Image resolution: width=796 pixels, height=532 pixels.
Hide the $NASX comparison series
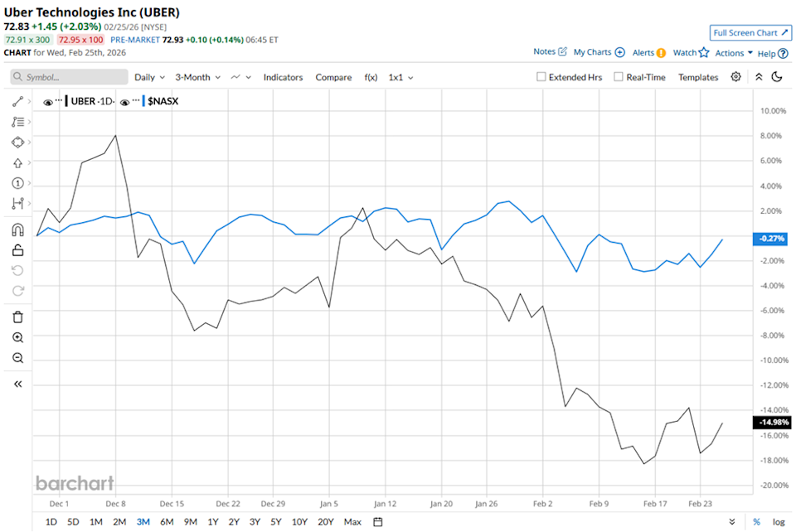[x=124, y=101]
